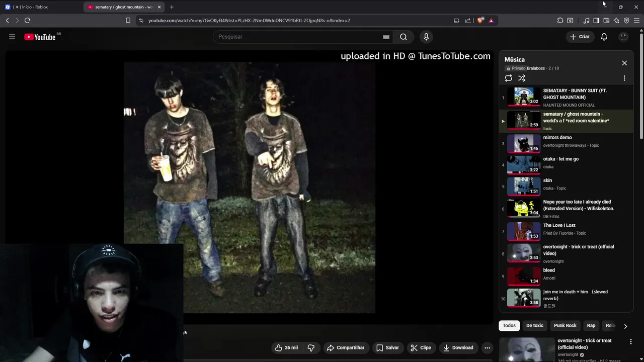The image size is (644, 362).
Task: Toggle playlist loop
Action: point(509,78)
